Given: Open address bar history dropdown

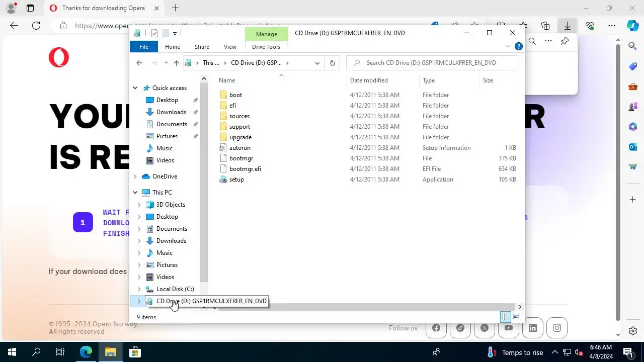Looking at the screenshot, I should tap(317, 63).
